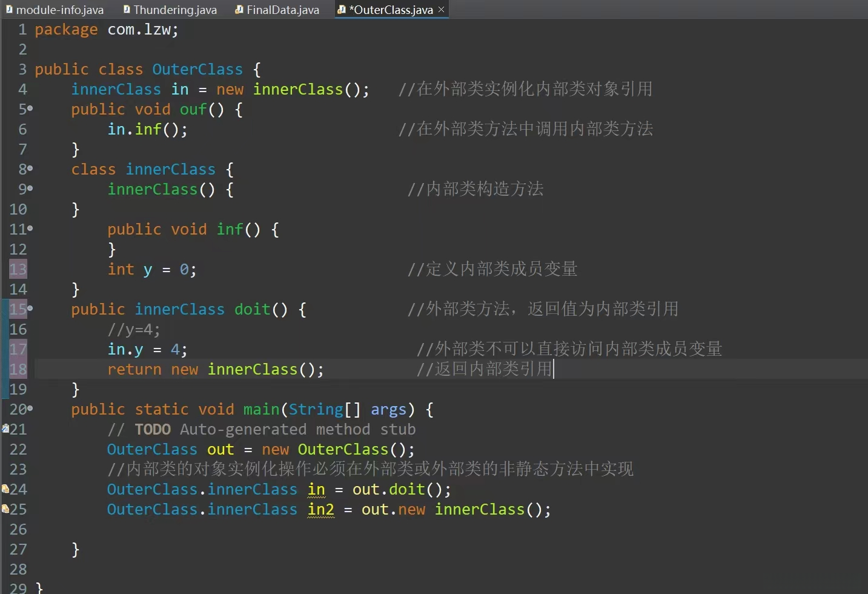Click 'out.doit()' call on line 24
This screenshot has height=594, width=868.
402,489
